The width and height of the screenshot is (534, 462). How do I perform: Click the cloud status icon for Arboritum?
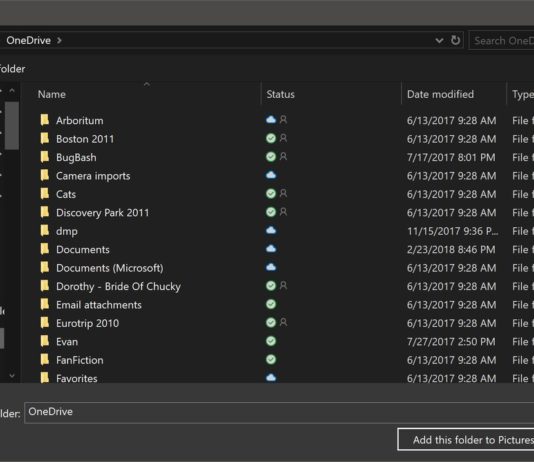271,120
